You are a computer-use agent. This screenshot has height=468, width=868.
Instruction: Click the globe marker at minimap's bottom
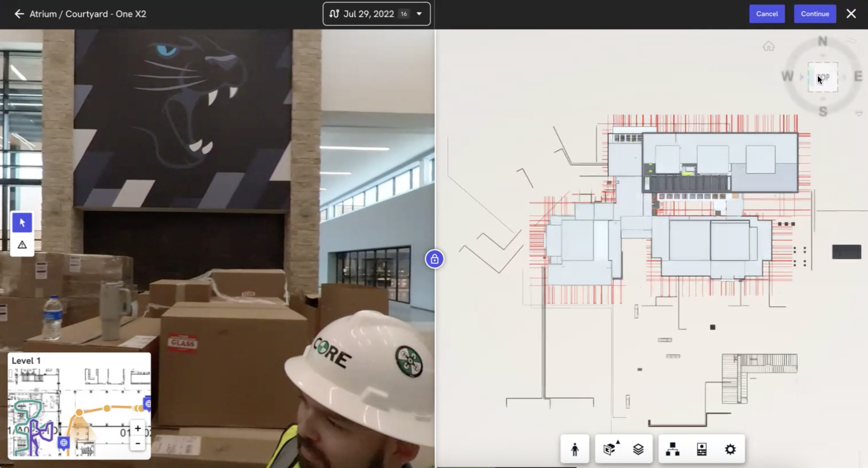[64, 443]
